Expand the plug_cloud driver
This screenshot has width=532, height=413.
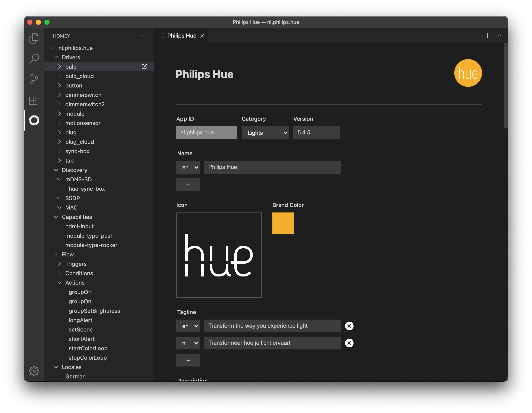coord(59,142)
